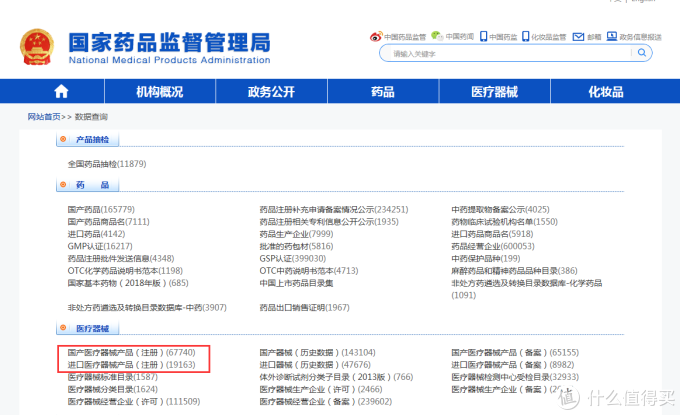Open GSP认证(399030) link
This screenshot has height=415, width=680.
pyautogui.click(x=293, y=258)
